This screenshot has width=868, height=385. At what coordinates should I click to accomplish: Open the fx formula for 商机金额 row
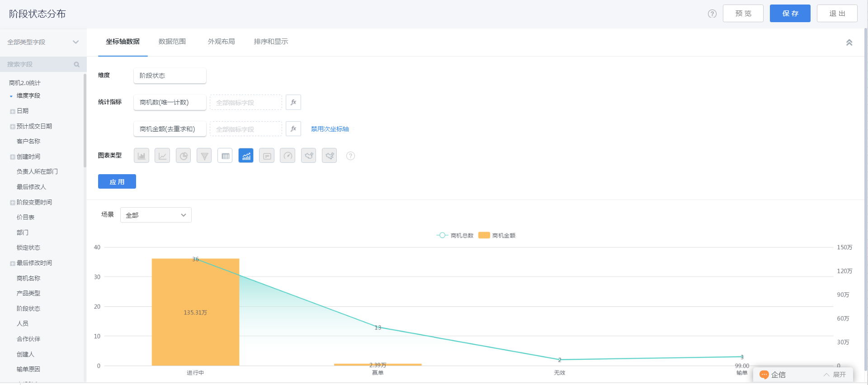point(293,129)
